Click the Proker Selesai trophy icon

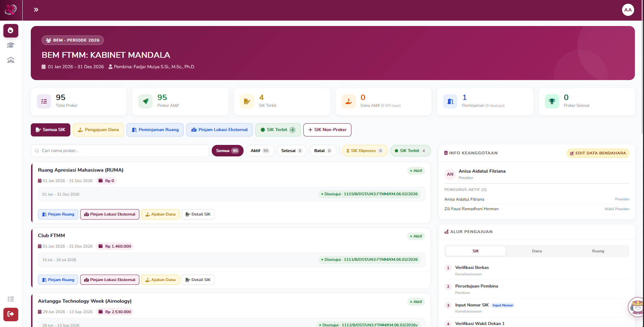552,101
